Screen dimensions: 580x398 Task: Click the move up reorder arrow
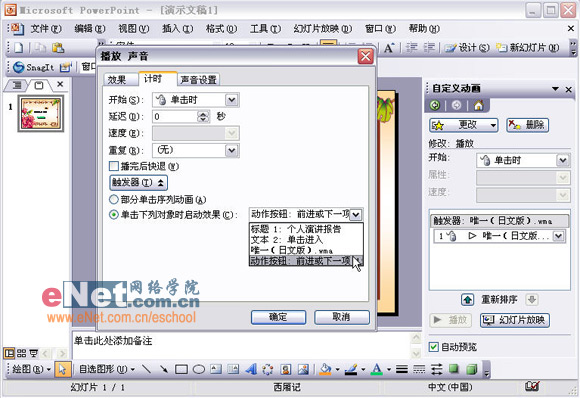coord(468,300)
